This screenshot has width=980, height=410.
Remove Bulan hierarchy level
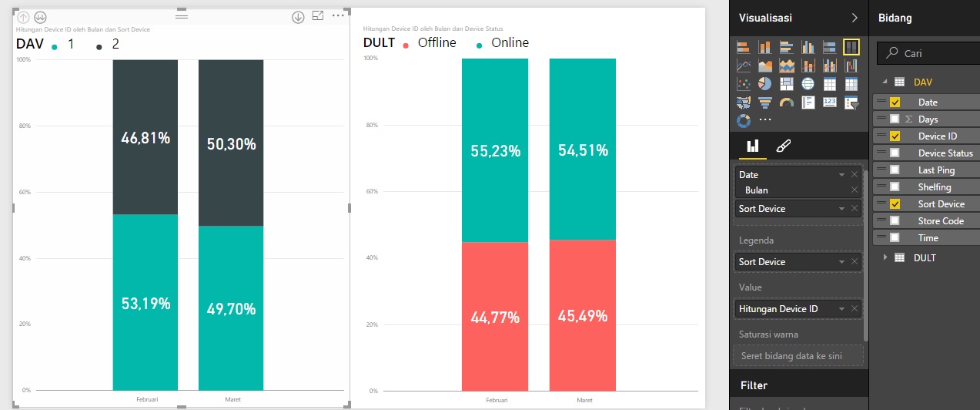coord(854,190)
